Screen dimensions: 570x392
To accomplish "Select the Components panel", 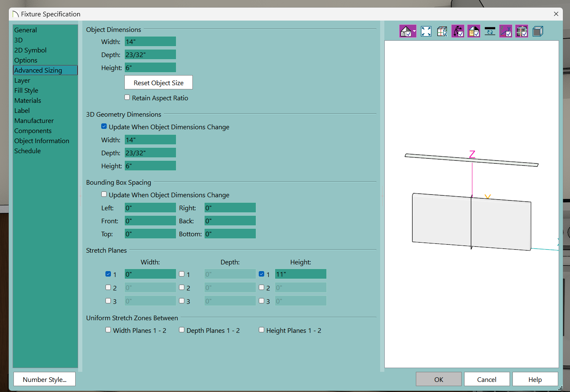I will coord(33,131).
